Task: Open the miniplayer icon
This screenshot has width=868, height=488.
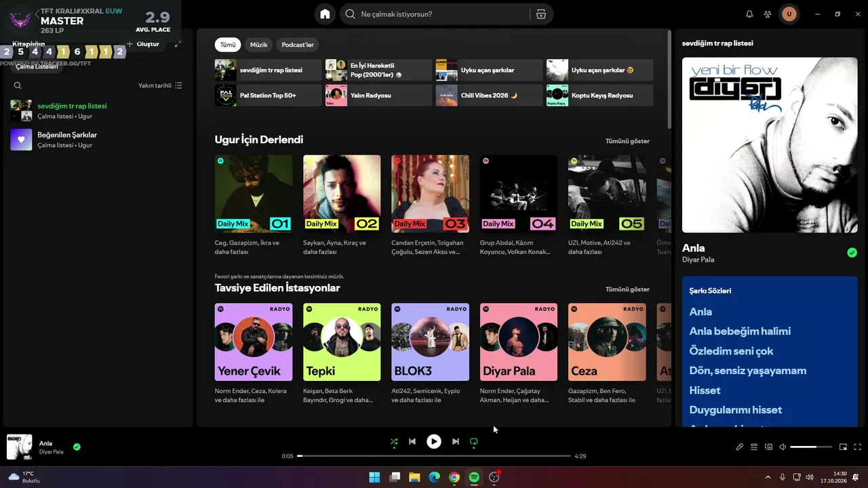Action: coord(843,447)
